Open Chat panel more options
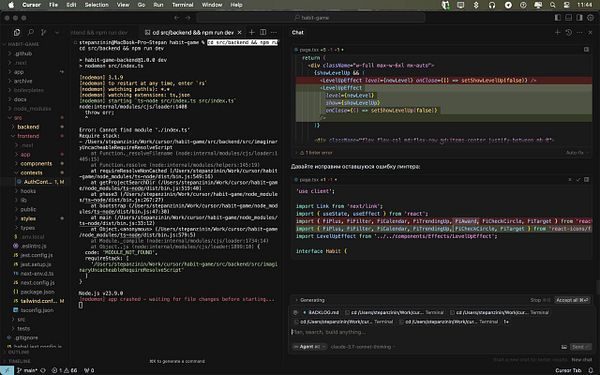This screenshot has width=600, height=375. [579, 33]
